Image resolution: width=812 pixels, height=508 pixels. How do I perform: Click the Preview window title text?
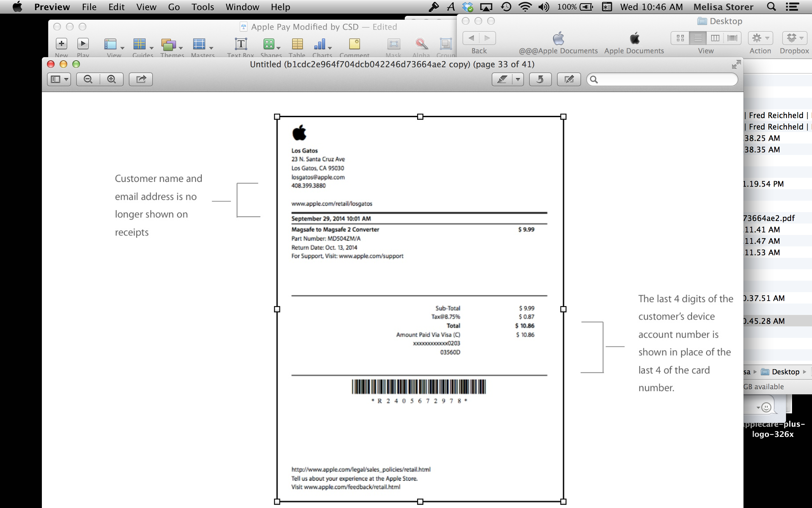392,64
